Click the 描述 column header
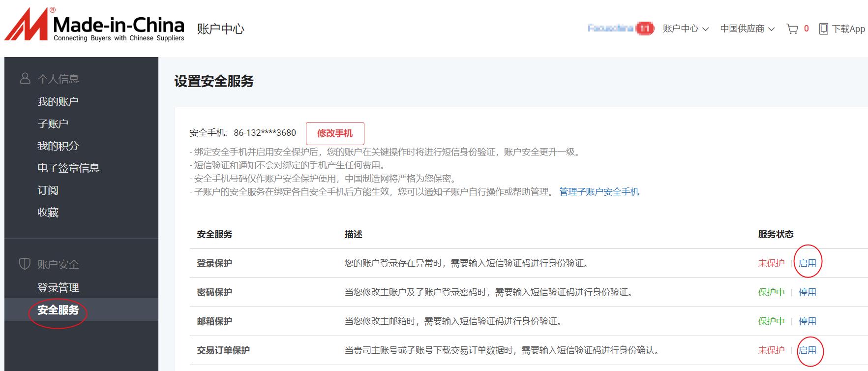 [x=353, y=234]
